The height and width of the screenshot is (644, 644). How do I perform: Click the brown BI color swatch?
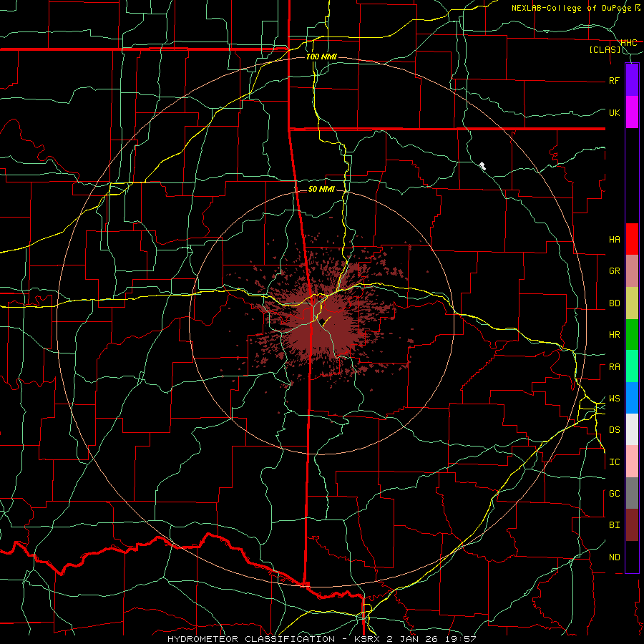632,525
